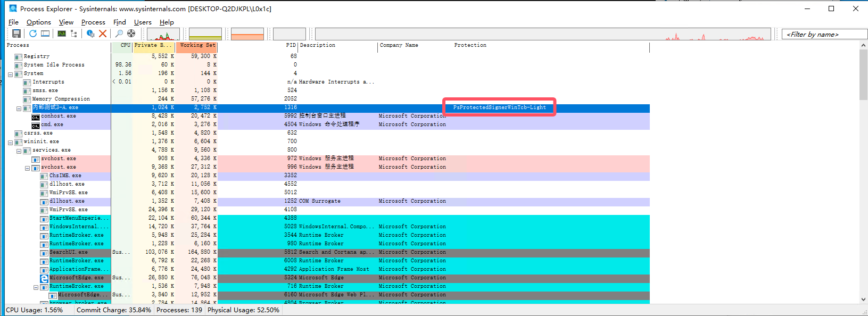Open the Users menu
The image size is (868, 316).
click(x=143, y=22)
